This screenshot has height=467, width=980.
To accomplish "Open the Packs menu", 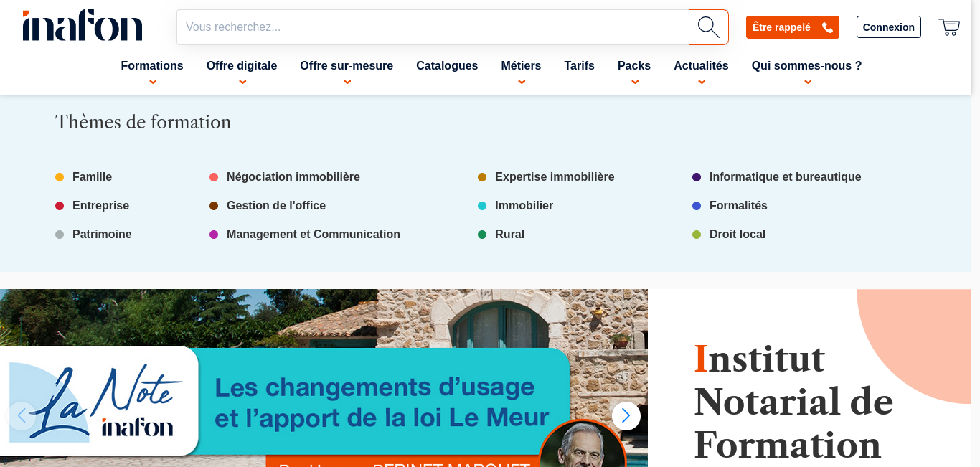I will 634,66.
